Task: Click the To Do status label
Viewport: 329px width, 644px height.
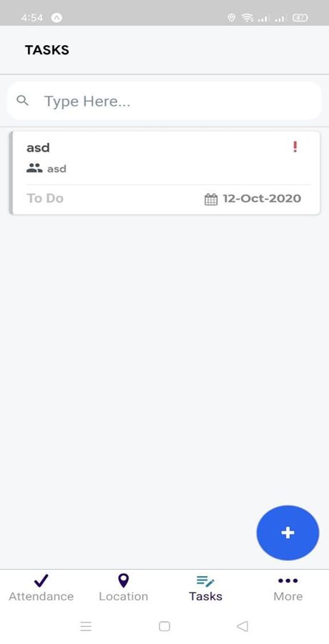Action: (x=45, y=198)
